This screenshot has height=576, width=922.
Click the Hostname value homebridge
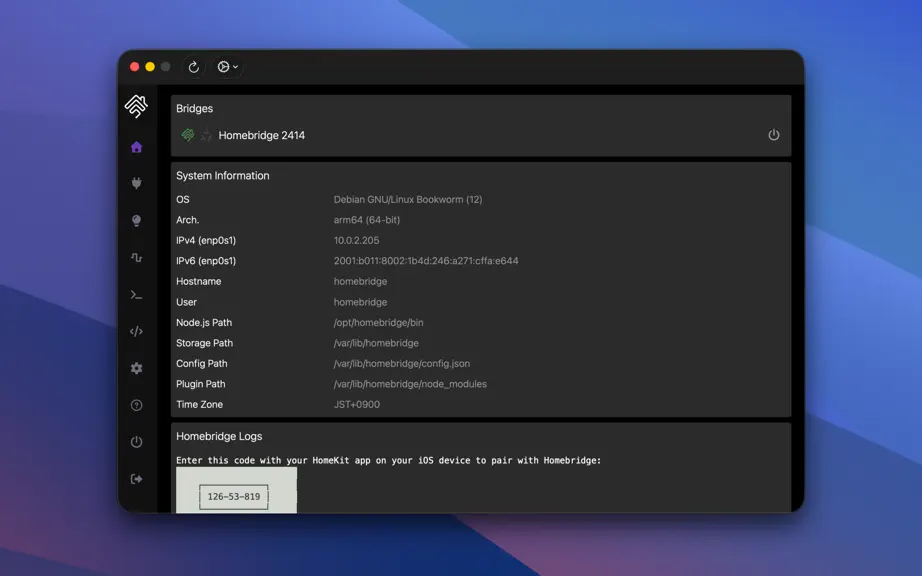point(360,282)
